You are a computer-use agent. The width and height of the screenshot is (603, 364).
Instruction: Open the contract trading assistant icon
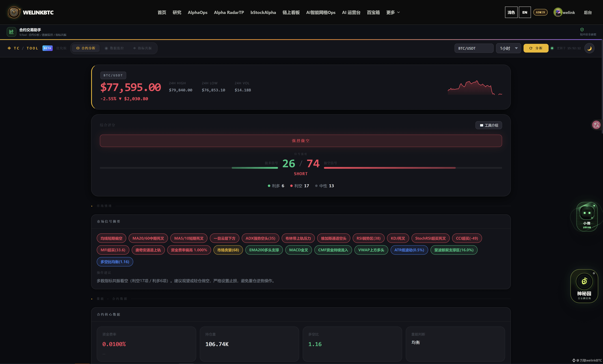[11, 32]
